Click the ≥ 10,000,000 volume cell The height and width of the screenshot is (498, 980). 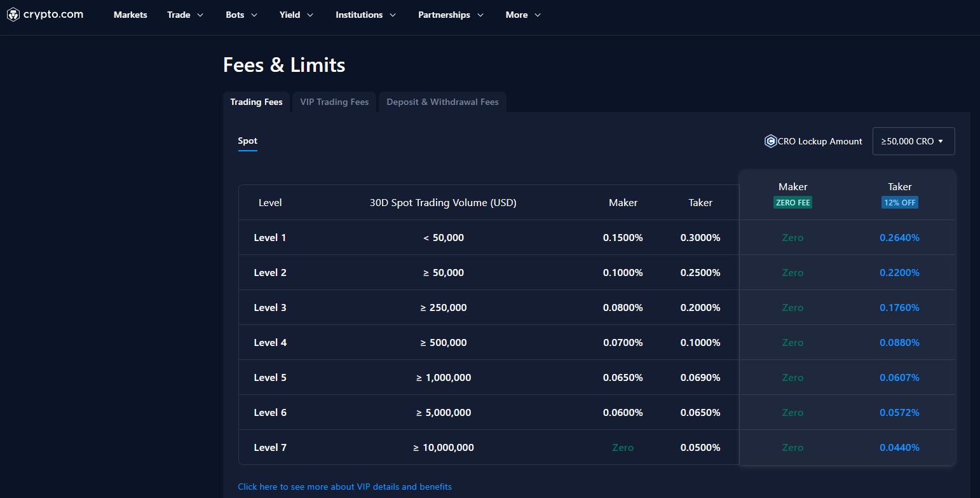[x=444, y=448]
